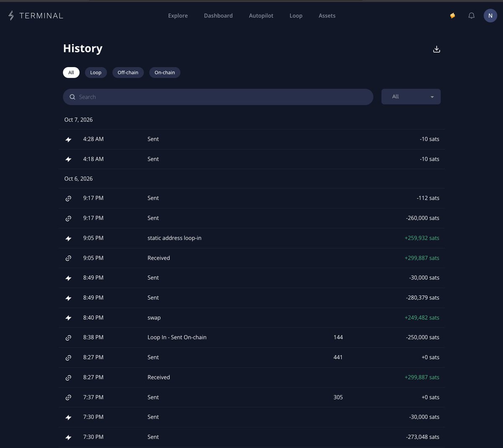The height and width of the screenshot is (448, 503).
Task: Open the orange lightning status icon
Action: (x=453, y=16)
